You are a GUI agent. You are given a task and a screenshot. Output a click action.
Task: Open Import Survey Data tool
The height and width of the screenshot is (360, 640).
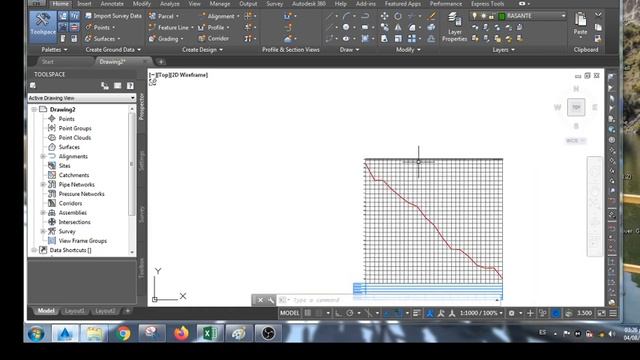click(x=113, y=16)
